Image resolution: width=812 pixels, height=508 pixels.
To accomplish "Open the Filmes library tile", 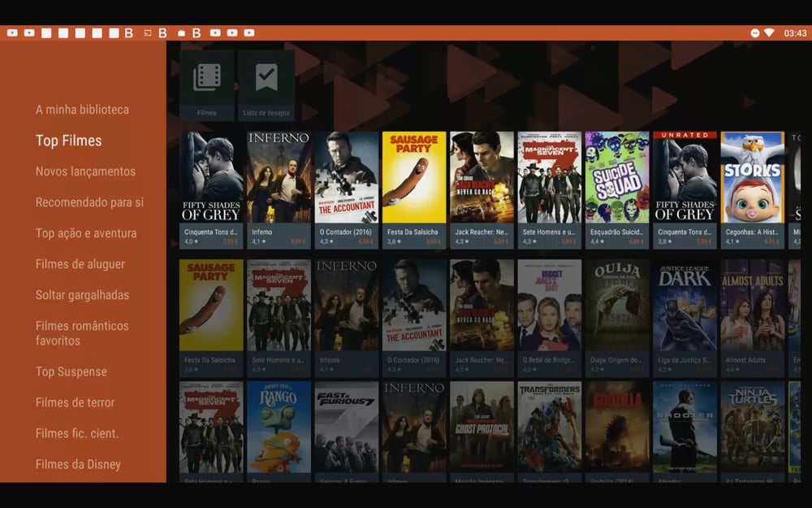I will pos(206,85).
